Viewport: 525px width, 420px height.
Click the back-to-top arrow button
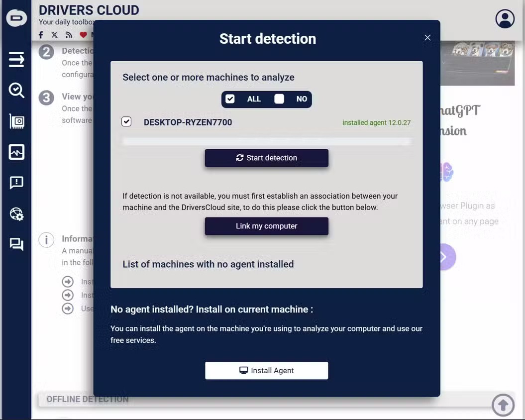[x=503, y=405]
